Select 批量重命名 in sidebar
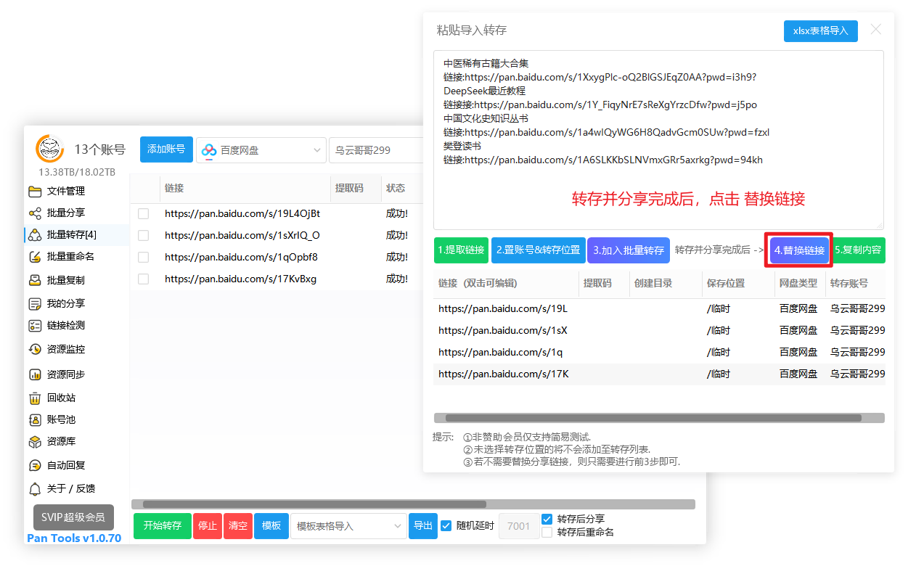The image size is (924, 566). (x=70, y=257)
